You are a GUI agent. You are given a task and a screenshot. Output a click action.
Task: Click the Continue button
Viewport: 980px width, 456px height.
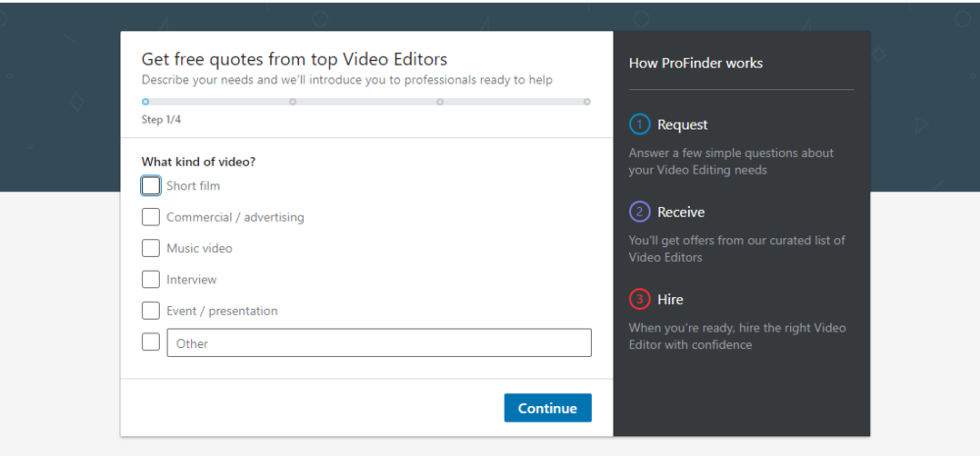tap(548, 408)
